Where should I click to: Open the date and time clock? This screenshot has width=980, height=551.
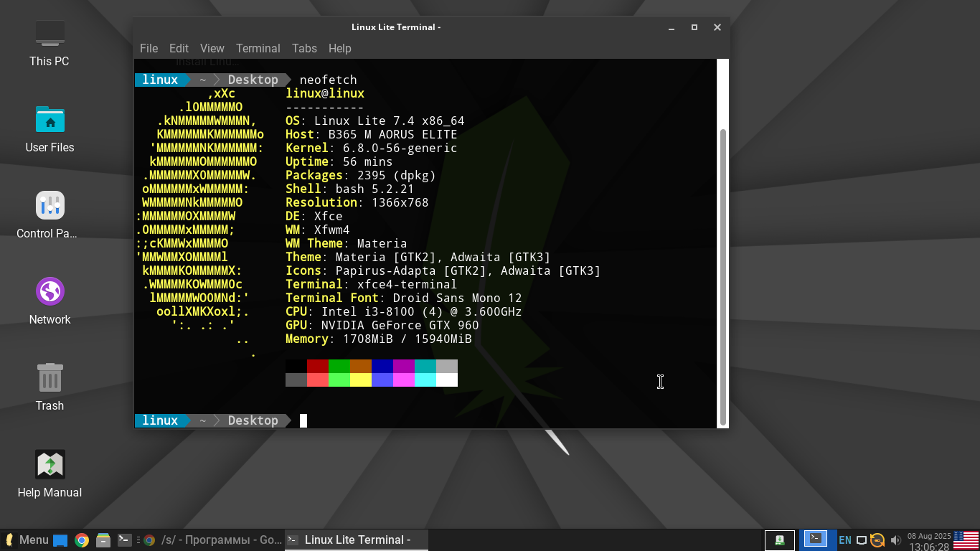tap(929, 541)
